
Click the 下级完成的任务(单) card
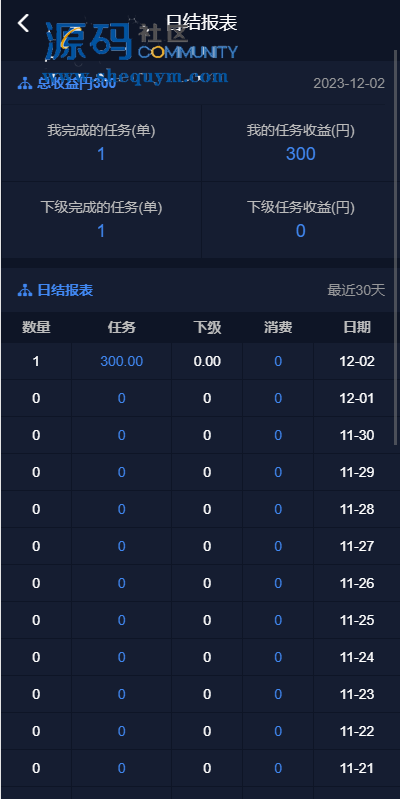(101, 220)
